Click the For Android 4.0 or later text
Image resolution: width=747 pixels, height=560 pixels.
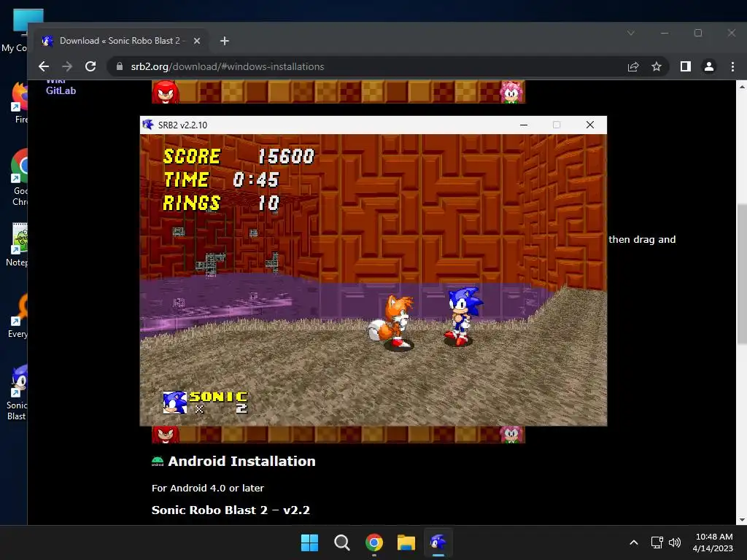[208, 488]
